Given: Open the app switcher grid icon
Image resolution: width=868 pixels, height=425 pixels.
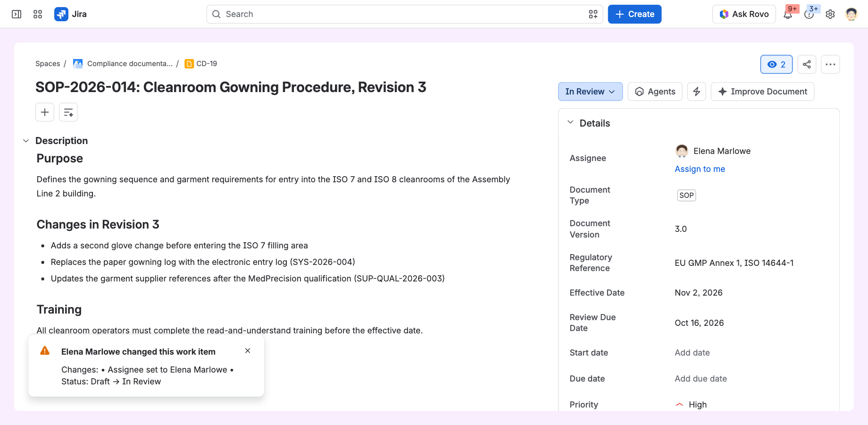Looking at the screenshot, I should [38, 14].
